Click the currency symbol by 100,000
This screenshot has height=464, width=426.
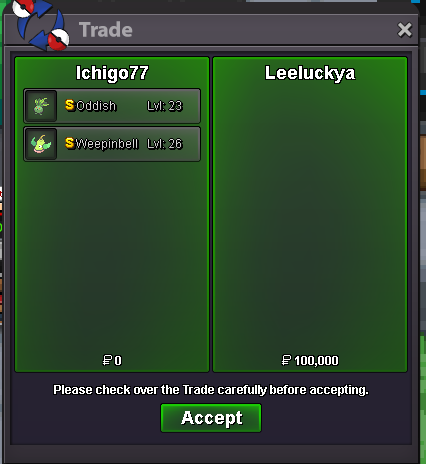click(x=286, y=360)
